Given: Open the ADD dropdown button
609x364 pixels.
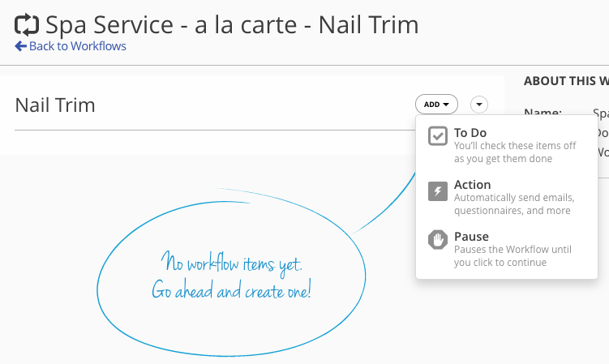Looking at the screenshot, I should click(436, 104).
